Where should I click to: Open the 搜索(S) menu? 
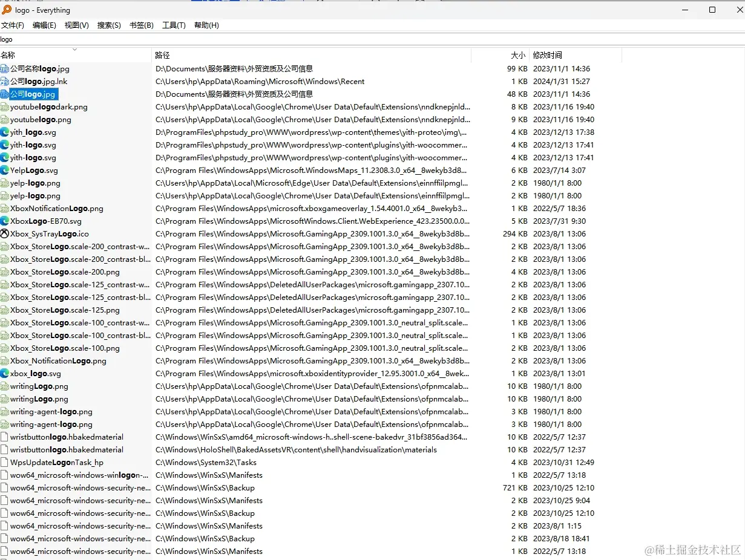[x=109, y=25]
